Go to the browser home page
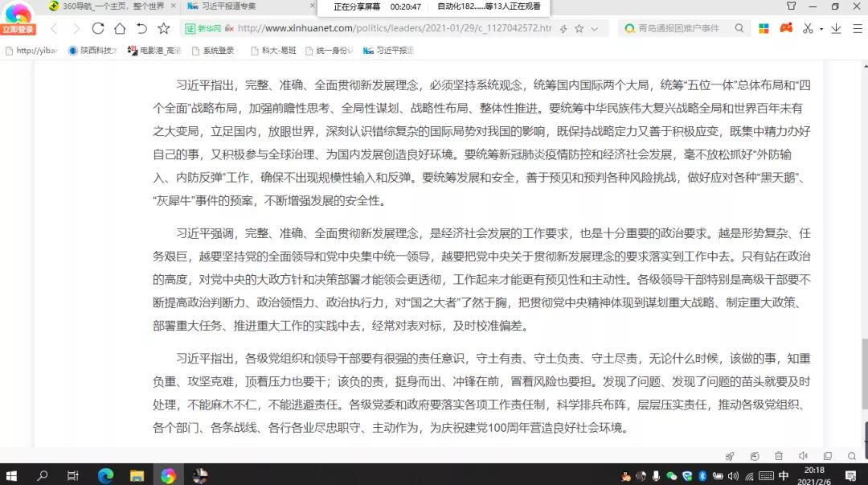 pyautogui.click(x=120, y=28)
